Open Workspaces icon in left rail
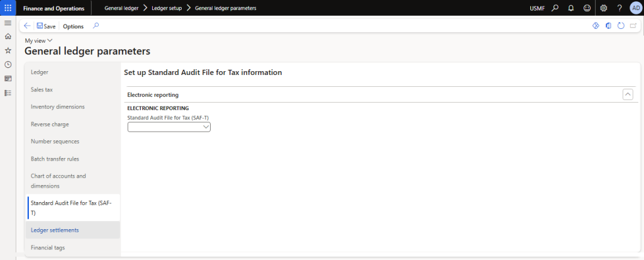This screenshot has width=644, height=260. pyautogui.click(x=8, y=79)
